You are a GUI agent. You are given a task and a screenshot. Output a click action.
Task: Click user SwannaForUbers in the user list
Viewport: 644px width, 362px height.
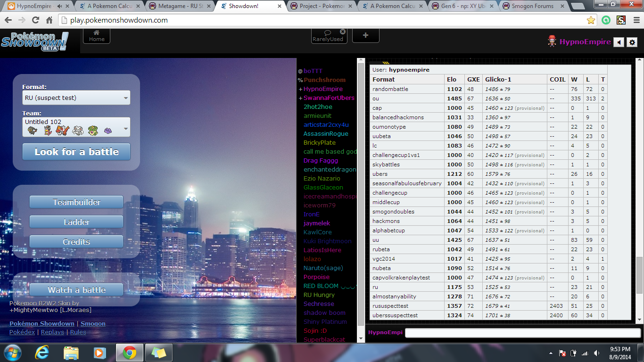point(329,98)
